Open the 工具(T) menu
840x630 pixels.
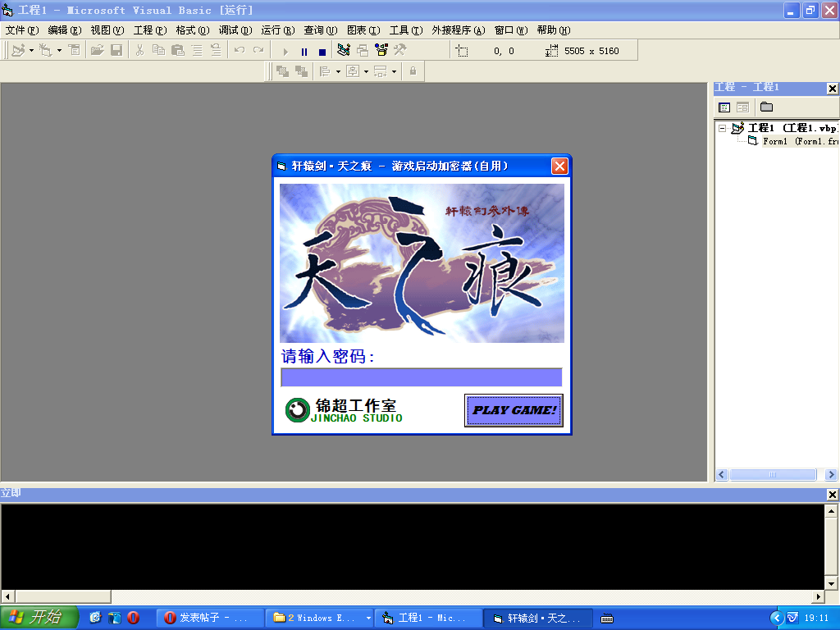[x=406, y=30]
